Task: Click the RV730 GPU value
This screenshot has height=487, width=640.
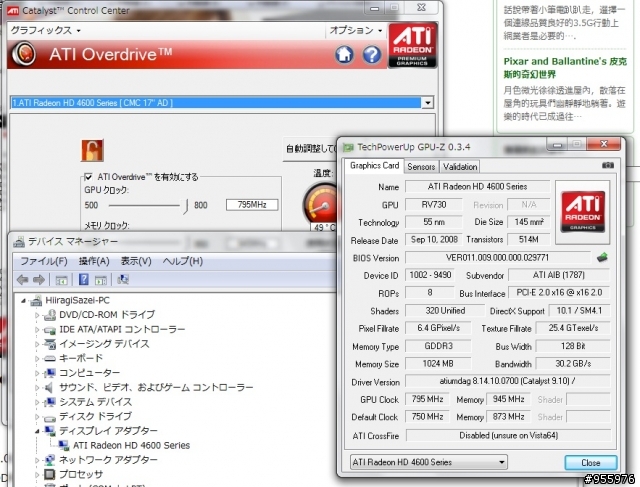Action: [433, 205]
